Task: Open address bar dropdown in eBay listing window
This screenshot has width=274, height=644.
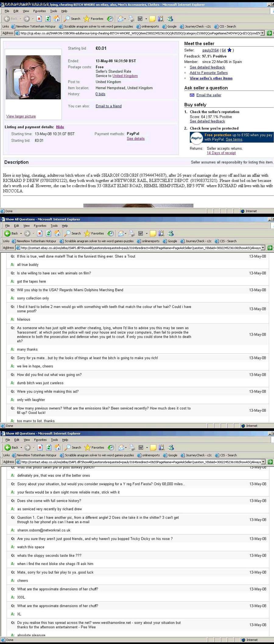Action: click(x=263, y=33)
